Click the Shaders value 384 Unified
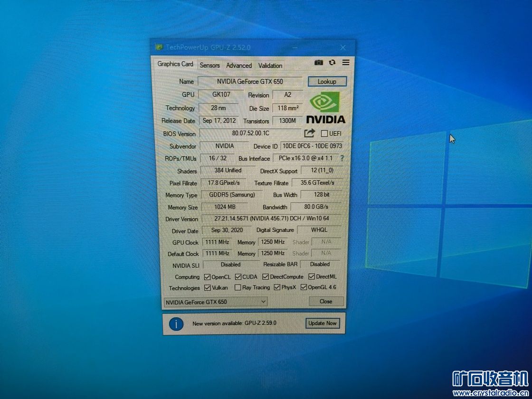This screenshot has width=532, height=399. 228,171
